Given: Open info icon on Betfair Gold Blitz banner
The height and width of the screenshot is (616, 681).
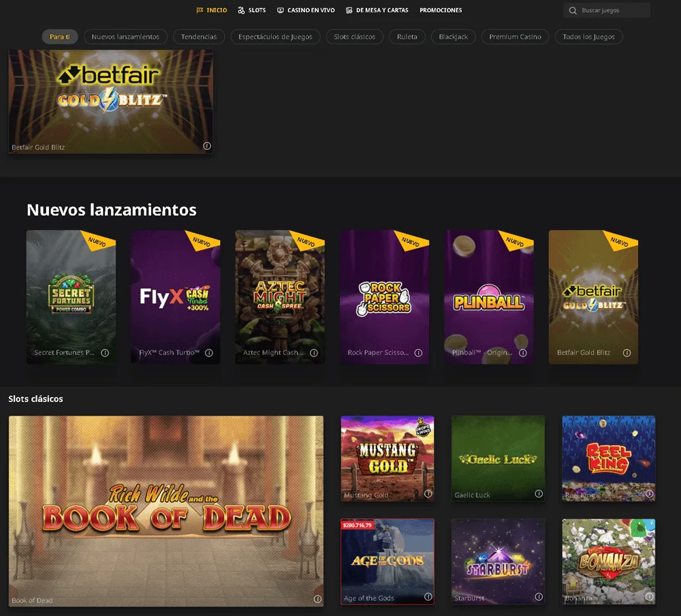Looking at the screenshot, I should [207, 146].
